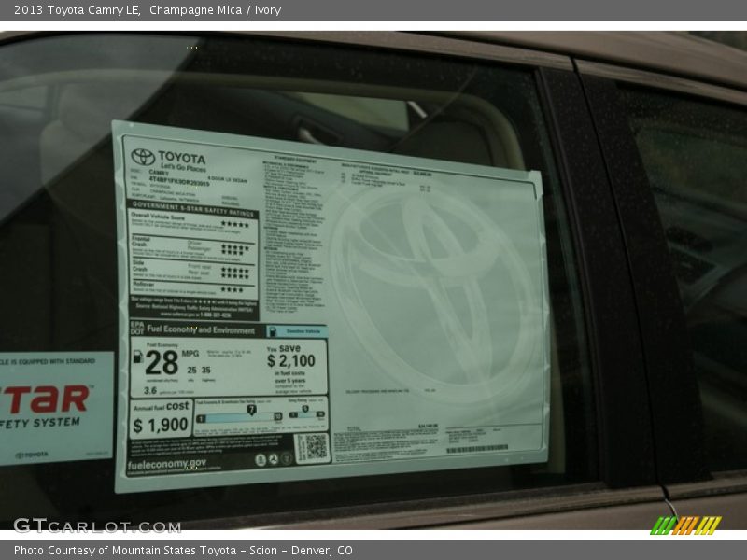Viewport: 747px width, 560px height.
Task: Click the 'Rollover' rating row
Action: tap(193, 287)
